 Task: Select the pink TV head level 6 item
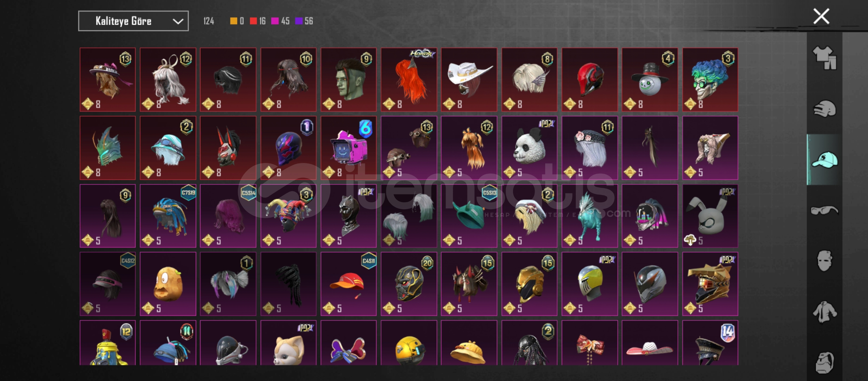[349, 148]
